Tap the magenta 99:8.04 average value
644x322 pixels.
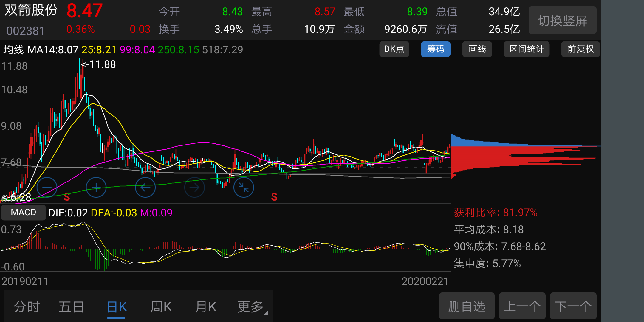coord(137,49)
